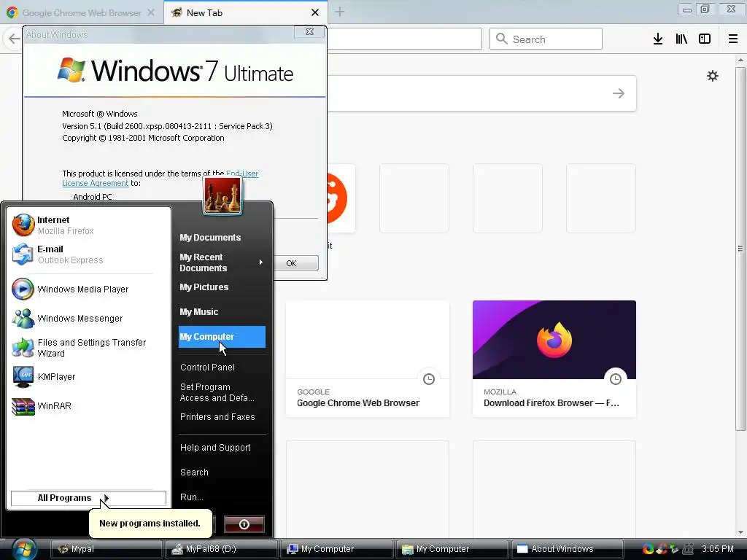The width and height of the screenshot is (747, 560).
Task: Select My Computer in the Start menu
Action: click(x=222, y=337)
